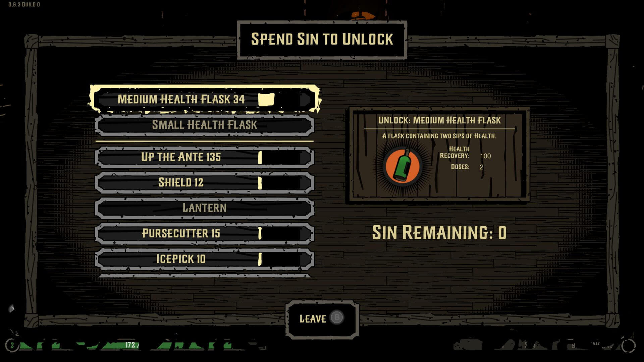Screen dimensions: 644x362
Task: Select Lantern unlock option
Action: click(x=205, y=207)
